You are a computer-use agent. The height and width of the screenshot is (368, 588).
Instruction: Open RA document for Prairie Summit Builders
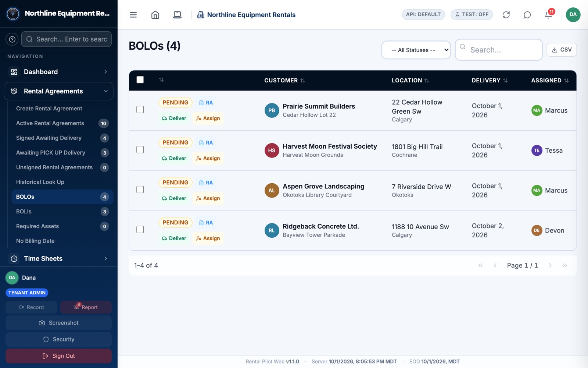point(206,103)
